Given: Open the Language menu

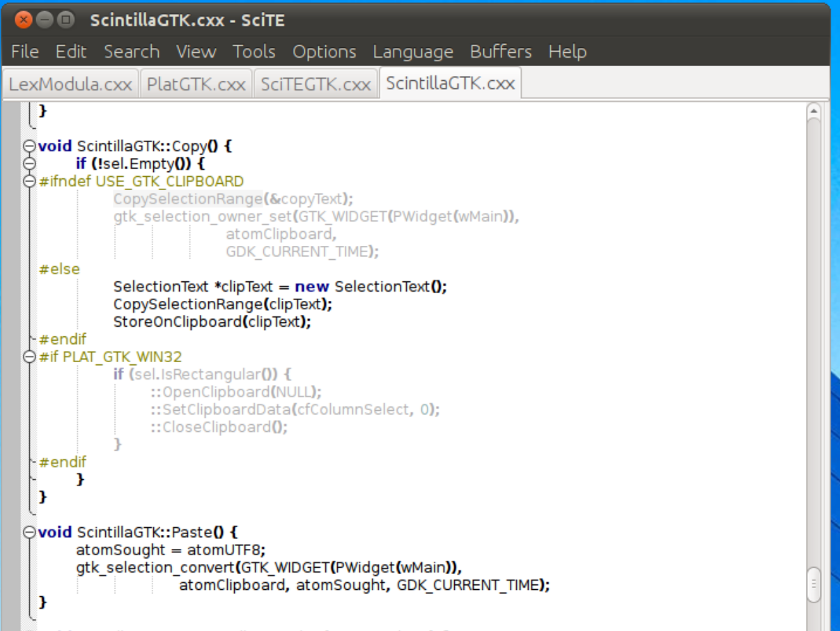Looking at the screenshot, I should pos(412,52).
